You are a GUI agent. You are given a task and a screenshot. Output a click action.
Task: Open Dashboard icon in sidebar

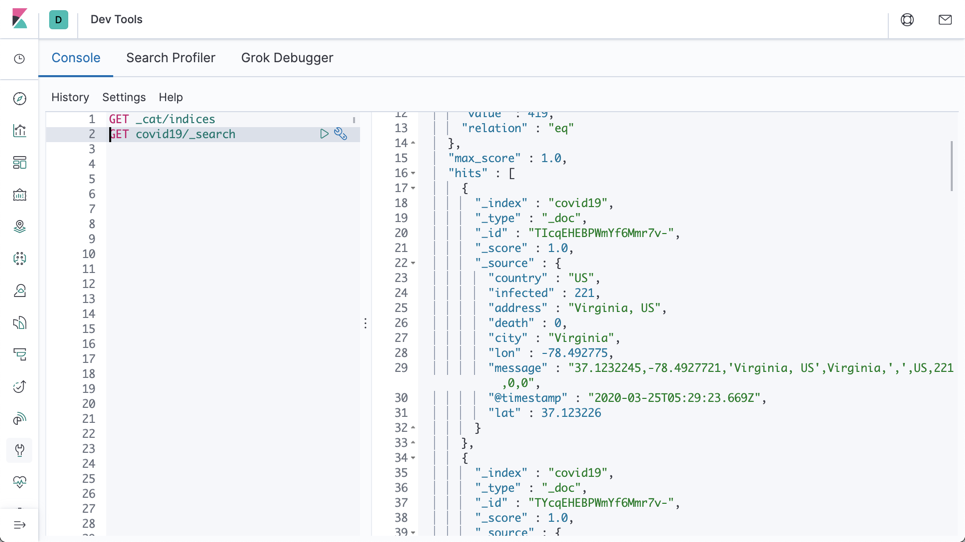(x=20, y=162)
